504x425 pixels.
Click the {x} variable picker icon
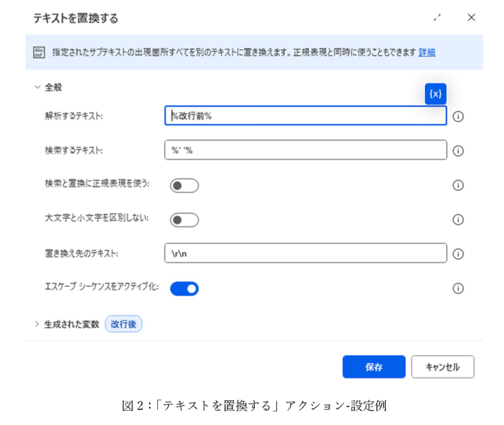(436, 94)
